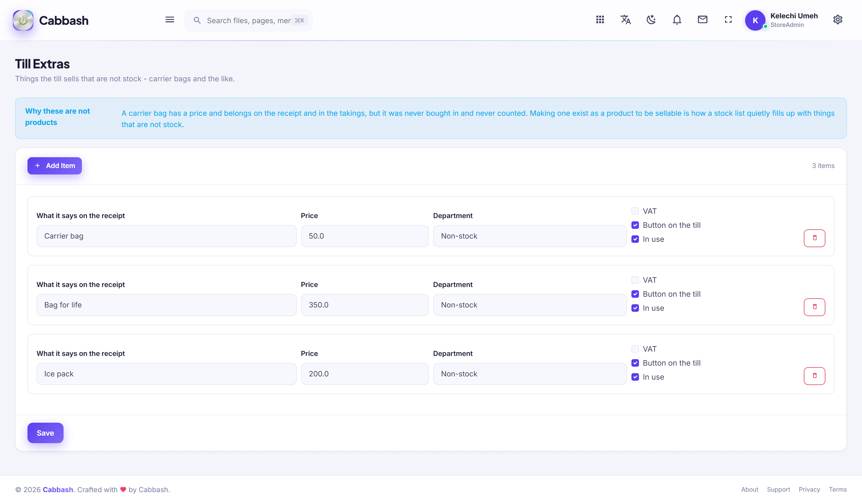This screenshot has height=504, width=862.
Task: Delete the Ice pack item
Action: click(x=814, y=376)
